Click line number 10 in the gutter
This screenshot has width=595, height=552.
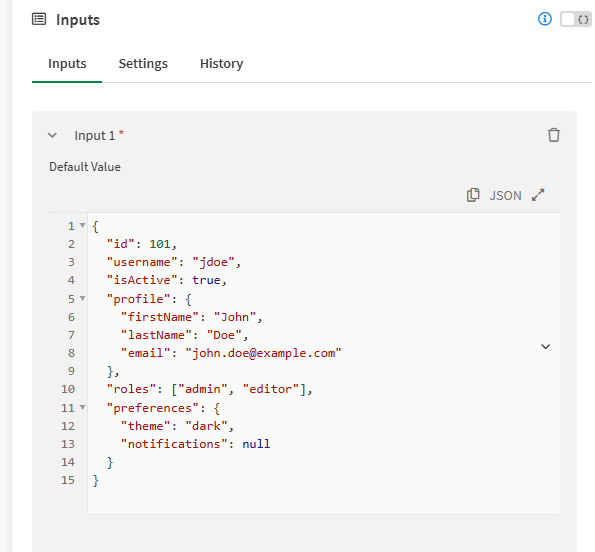click(68, 389)
